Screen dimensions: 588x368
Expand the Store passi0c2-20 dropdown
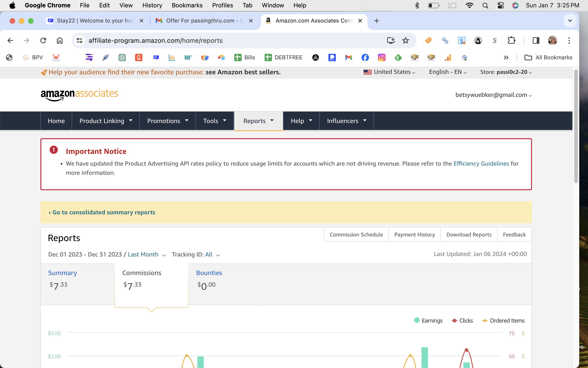[506, 72]
